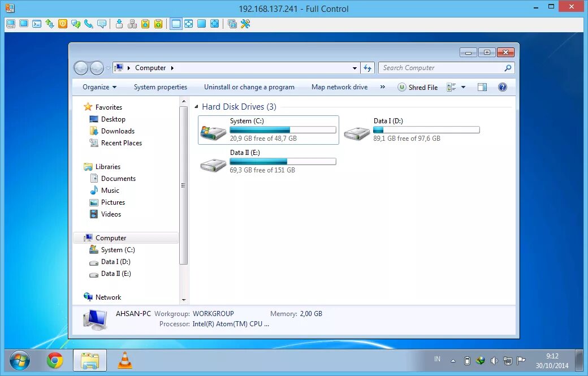The height and width of the screenshot is (376, 588).
Task: Click the Shred File button
Action: pyautogui.click(x=418, y=87)
